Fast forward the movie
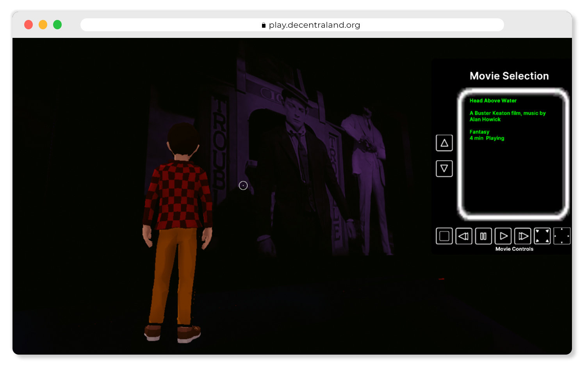Viewport: 588px width, 371px height. pos(523,236)
